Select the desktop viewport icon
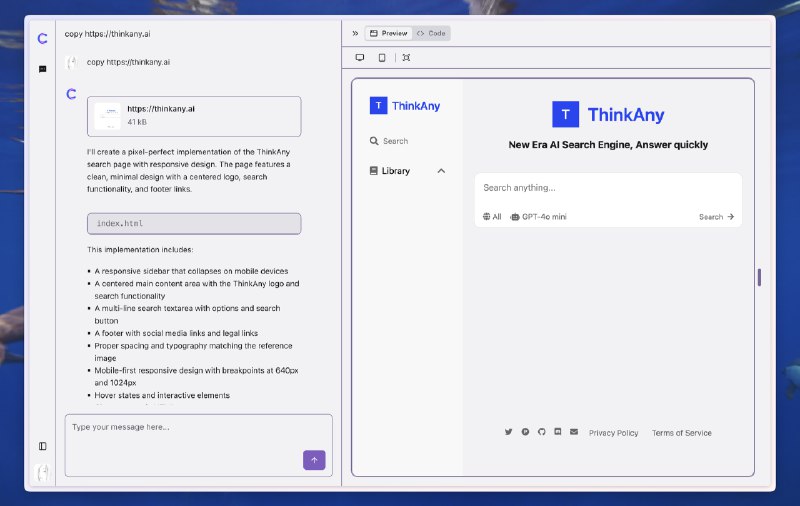 point(360,58)
